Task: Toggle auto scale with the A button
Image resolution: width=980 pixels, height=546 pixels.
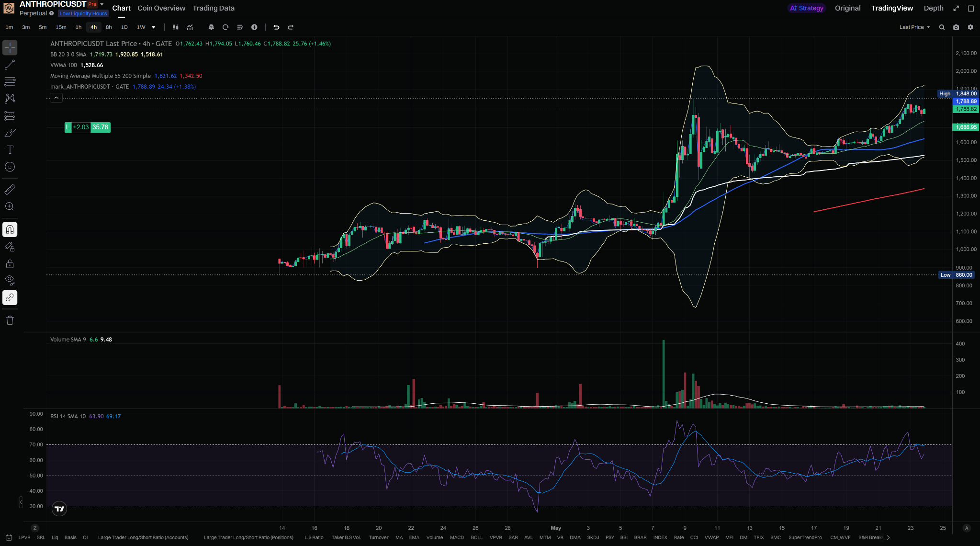Action: [967, 528]
